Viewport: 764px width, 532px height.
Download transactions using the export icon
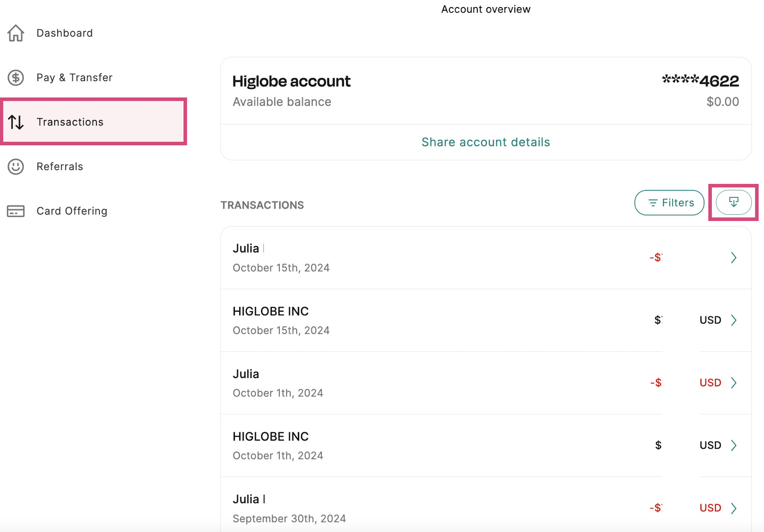click(x=733, y=202)
